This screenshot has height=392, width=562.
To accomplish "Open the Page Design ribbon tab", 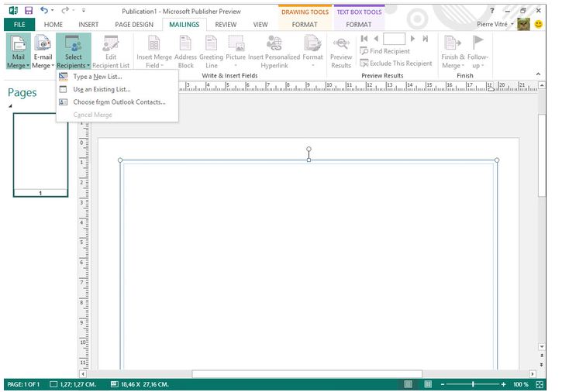I will [133, 25].
